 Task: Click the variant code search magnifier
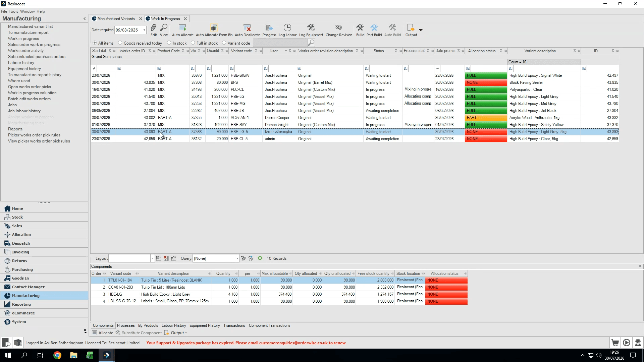[311, 43]
